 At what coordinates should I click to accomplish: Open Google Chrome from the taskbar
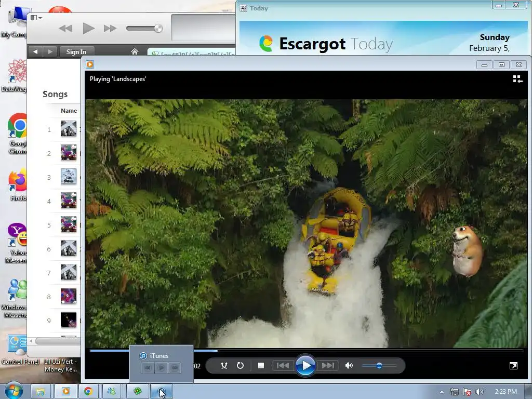tap(88, 392)
